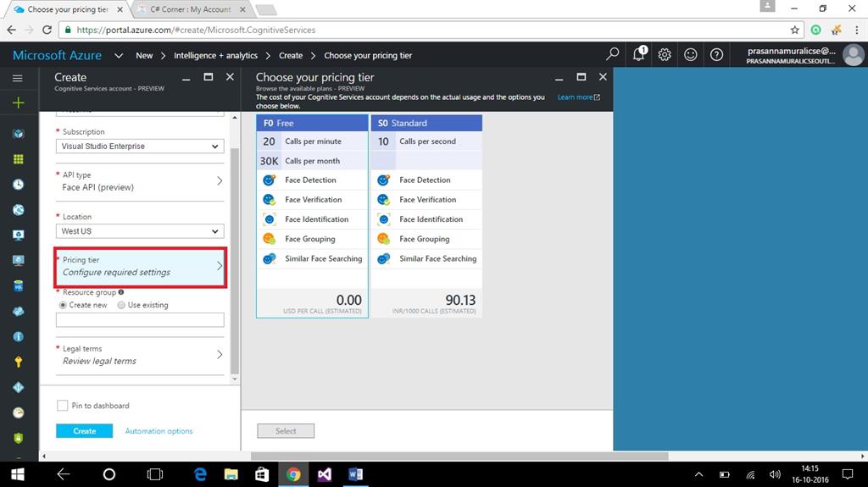Open the Windows Start menu
This screenshot has width=868, height=487.
point(17,474)
